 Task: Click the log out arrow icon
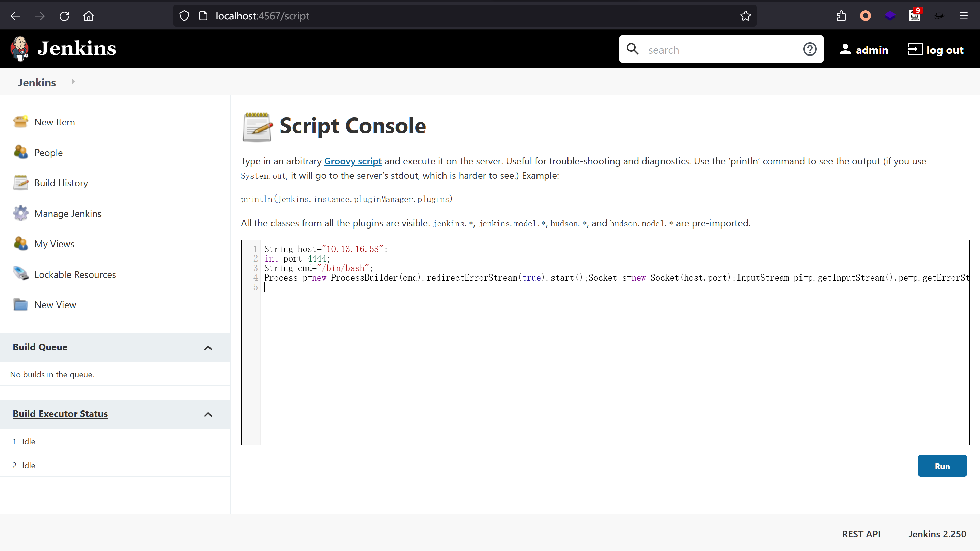pos(915,49)
